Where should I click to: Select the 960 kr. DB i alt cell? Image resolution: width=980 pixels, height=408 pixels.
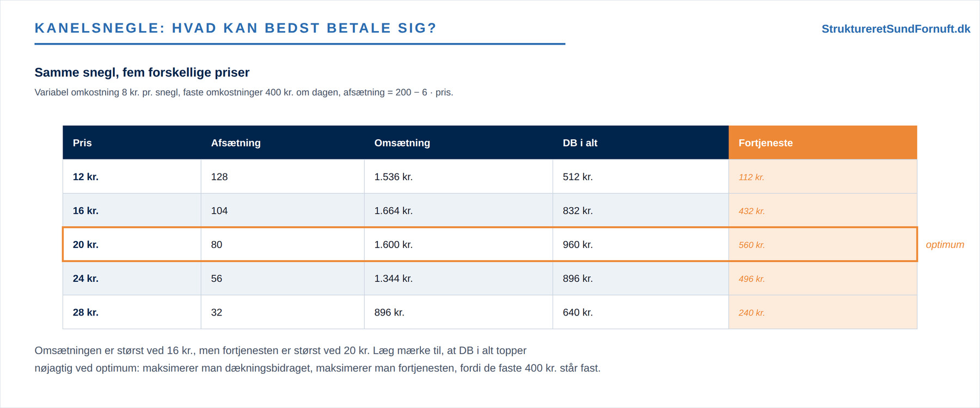click(x=641, y=244)
